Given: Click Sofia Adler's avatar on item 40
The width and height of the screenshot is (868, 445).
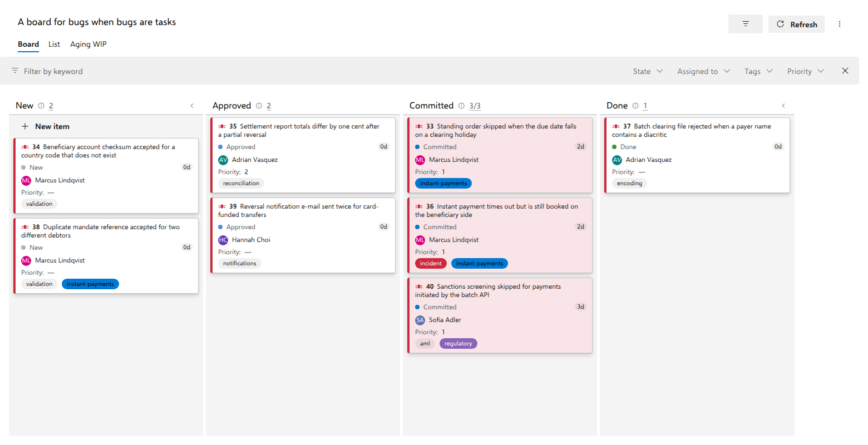Looking at the screenshot, I should click(420, 320).
